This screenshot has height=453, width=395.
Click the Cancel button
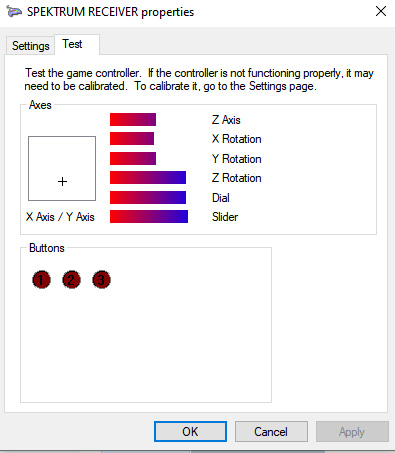pyautogui.click(x=271, y=432)
